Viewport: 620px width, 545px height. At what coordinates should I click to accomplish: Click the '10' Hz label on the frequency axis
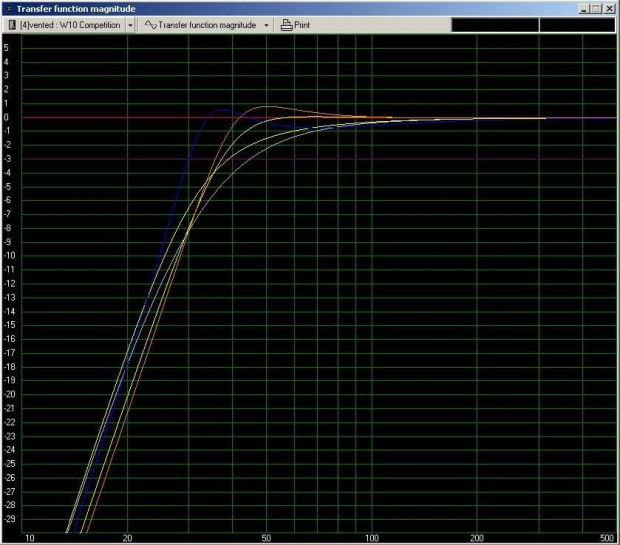tap(30, 538)
